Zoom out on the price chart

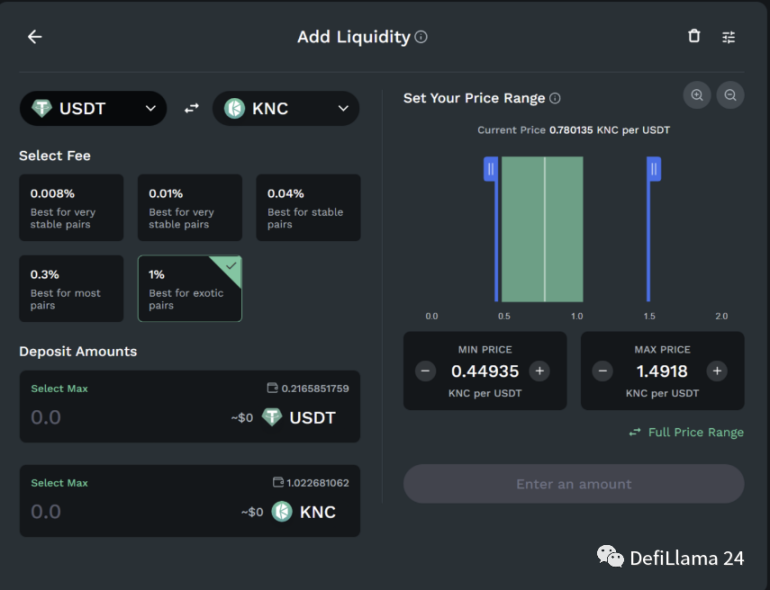[730, 96]
